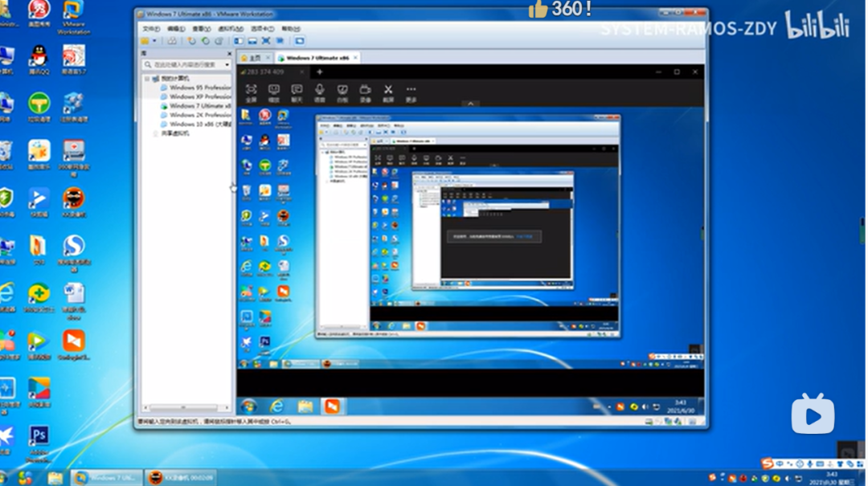Screen dimensions: 868x486
Task: Open the 选项卡 menu in VMware Workstation
Action: point(262,29)
